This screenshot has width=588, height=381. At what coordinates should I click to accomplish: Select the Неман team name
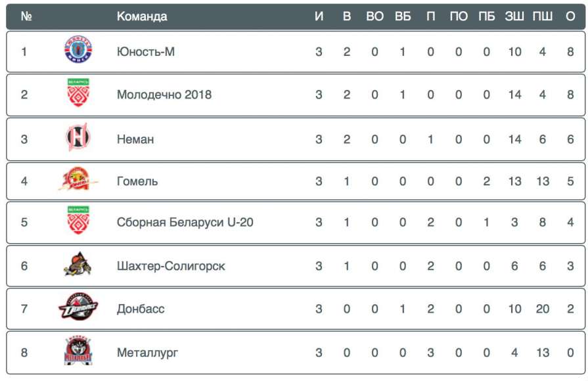click(x=135, y=139)
